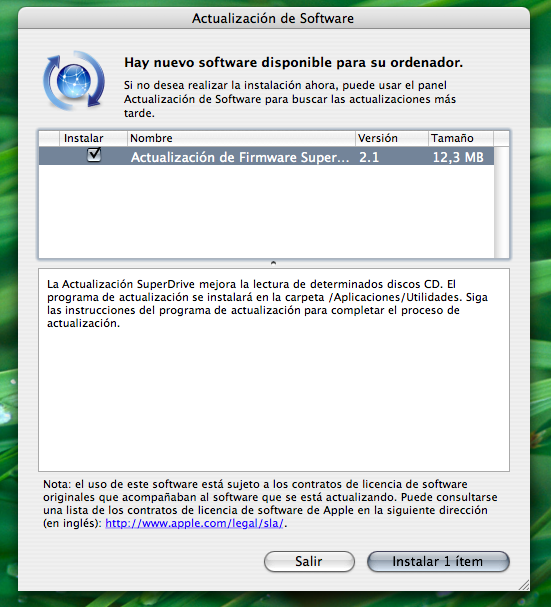Click the pane divider handle below the update list
Viewport: 551px width, 607px height.
(273, 263)
